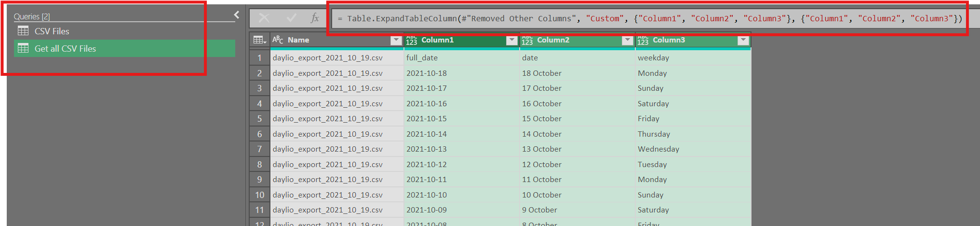This screenshot has height=226, width=980.
Task: Click the CSV Files table icon
Action: point(23,31)
